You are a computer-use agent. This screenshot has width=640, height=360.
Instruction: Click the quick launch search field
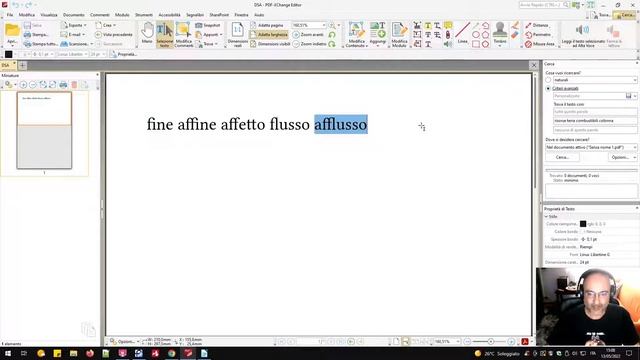(x=544, y=5)
